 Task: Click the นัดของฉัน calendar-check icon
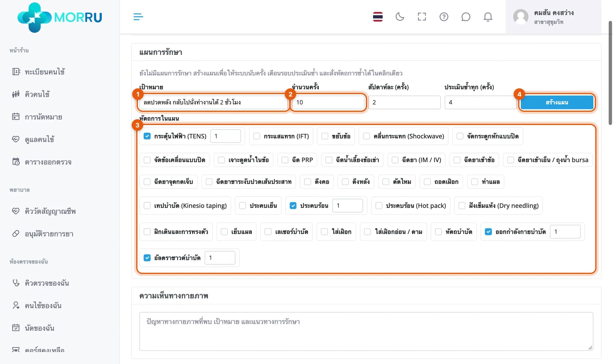(16, 328)
